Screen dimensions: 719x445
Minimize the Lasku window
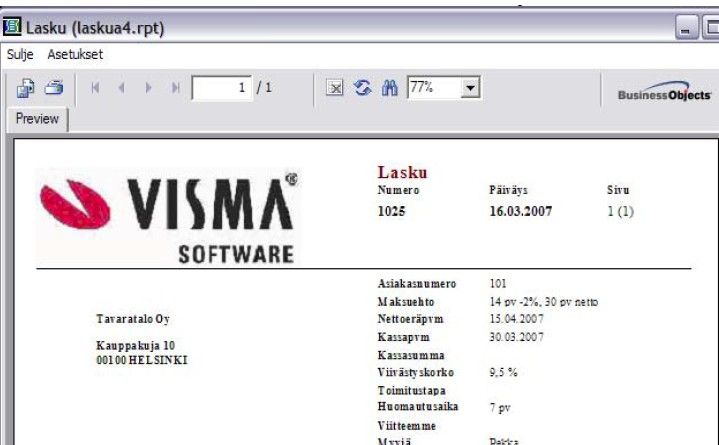[686, 28]
